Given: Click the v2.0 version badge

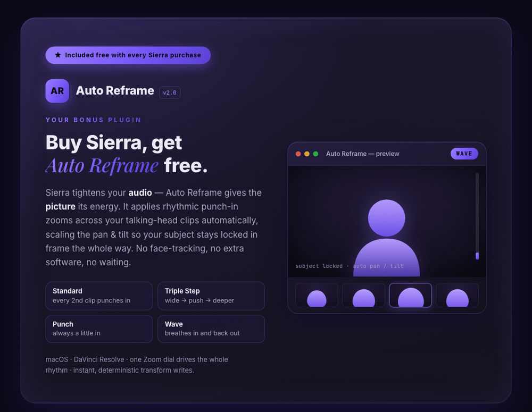Looking at the screenshot, I should tap(170, 93).
